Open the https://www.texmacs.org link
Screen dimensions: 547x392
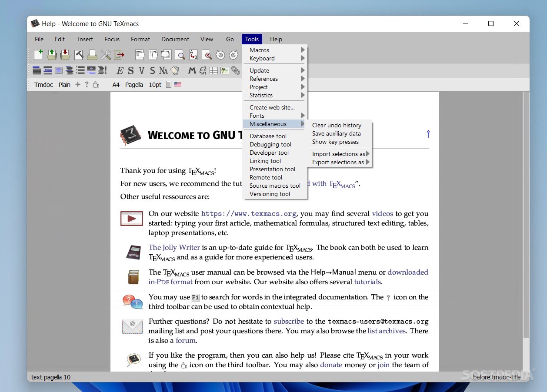coord(249,214)
